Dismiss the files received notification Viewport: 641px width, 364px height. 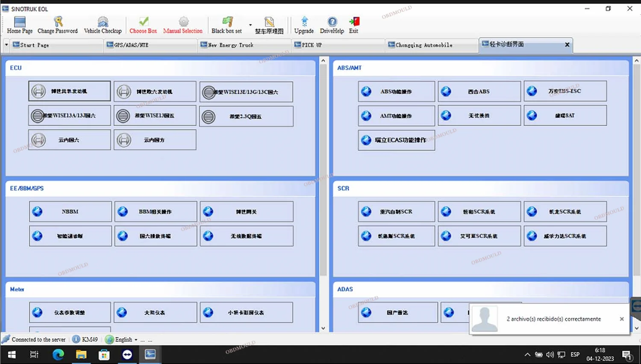pyautogui.click(x=622, y=319)
